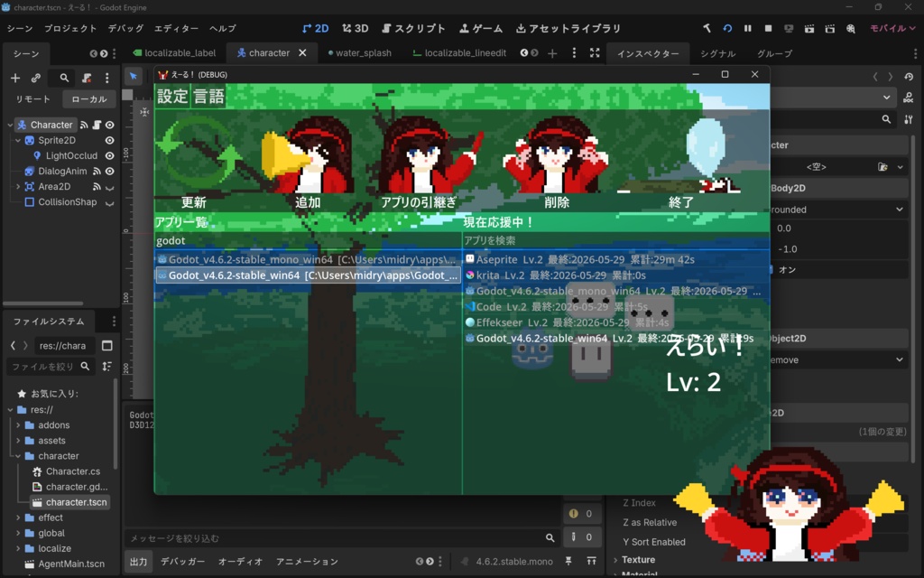
Task: Click the 追加 megaphone character icon
Action: point(308,154)
